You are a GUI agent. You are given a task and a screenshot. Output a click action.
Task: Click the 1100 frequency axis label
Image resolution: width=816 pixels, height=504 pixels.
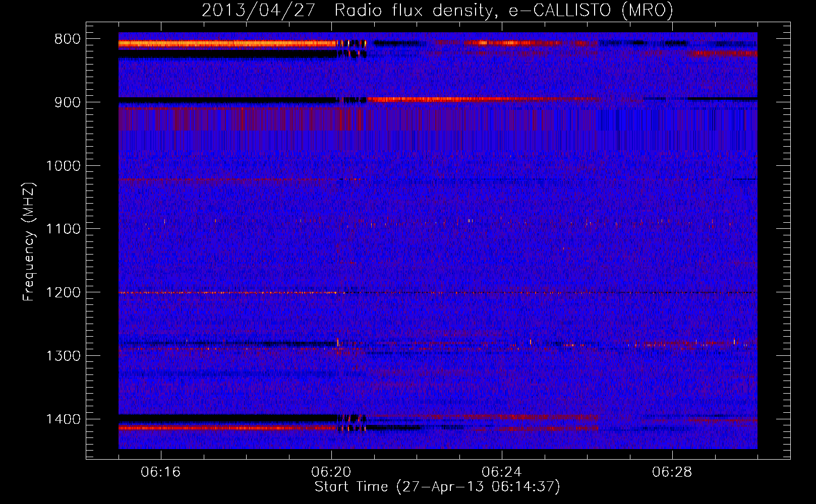click(63, 229)
